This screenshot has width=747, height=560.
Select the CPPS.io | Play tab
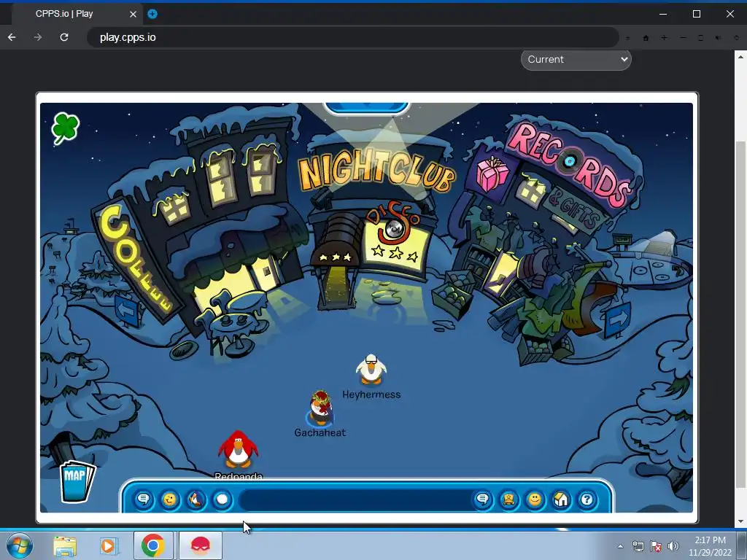[x=76, y=14]
